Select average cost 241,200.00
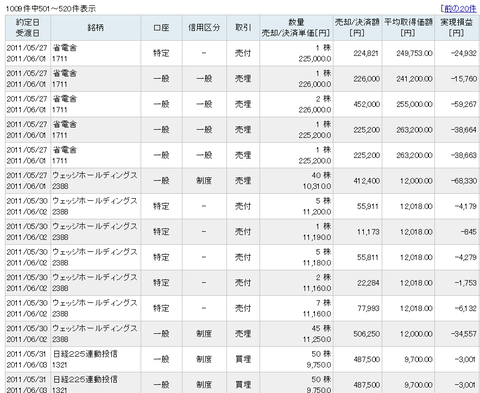Viewport: 480px width, 393px height. pos(414,79)
